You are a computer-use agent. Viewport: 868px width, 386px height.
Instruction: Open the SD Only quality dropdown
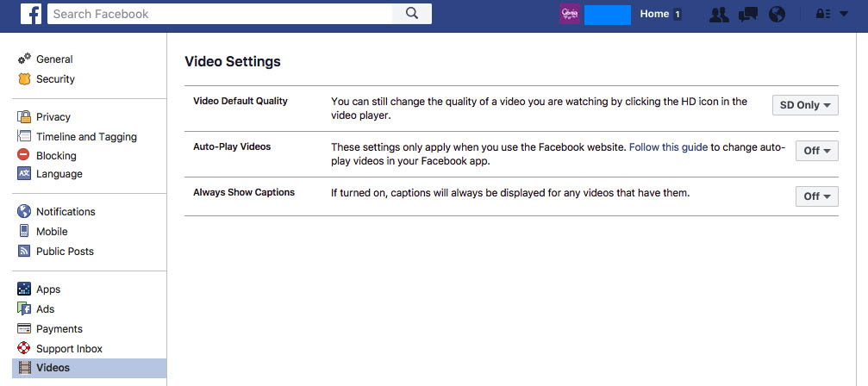pos(805,105)
